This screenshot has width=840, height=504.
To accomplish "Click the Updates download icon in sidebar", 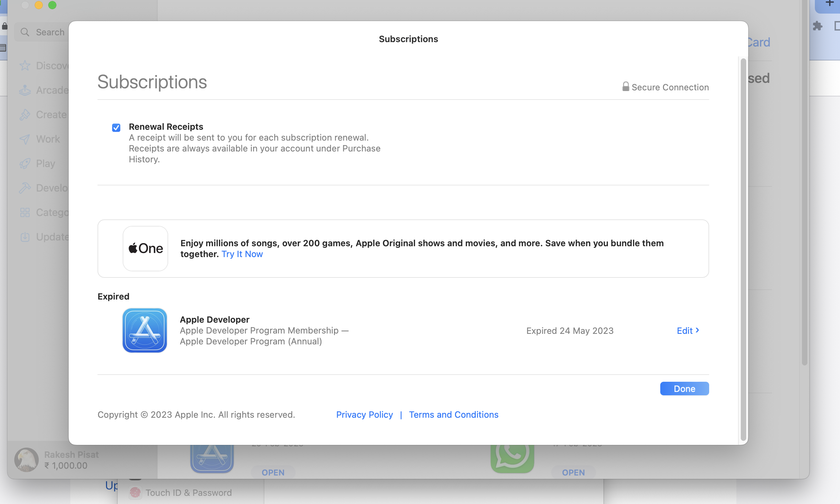I will point(25,237).
